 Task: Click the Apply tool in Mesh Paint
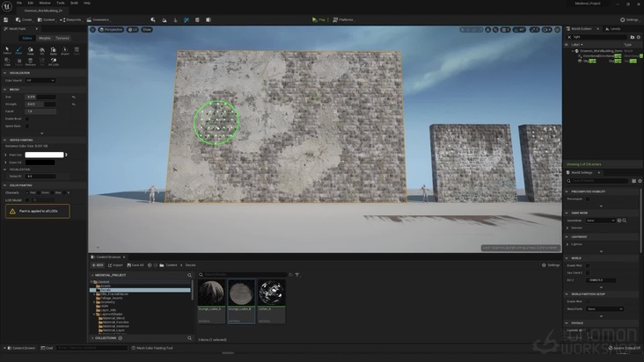point(54,50)
